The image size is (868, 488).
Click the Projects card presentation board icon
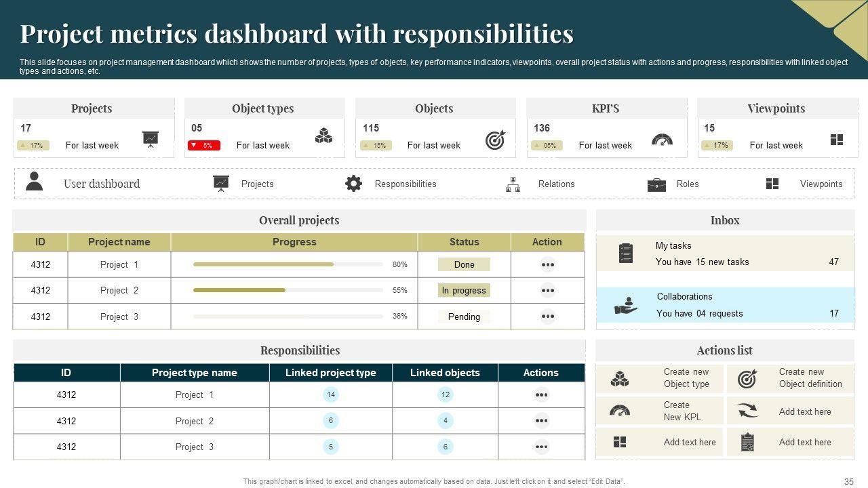[151, 139]
